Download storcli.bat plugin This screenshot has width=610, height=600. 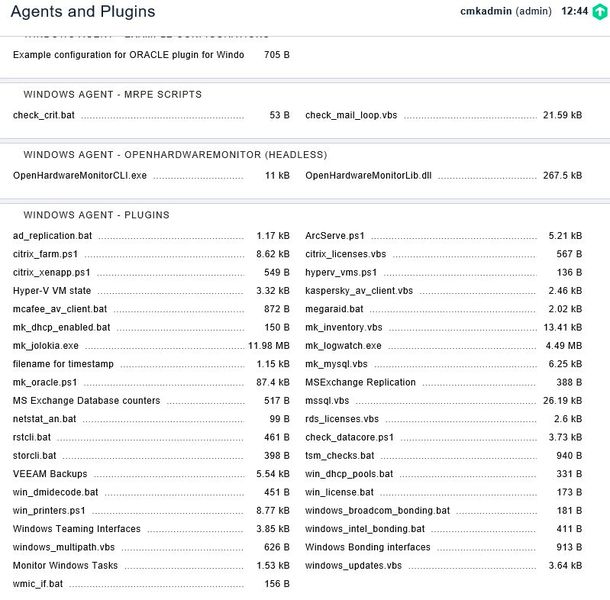click(34, 455)
